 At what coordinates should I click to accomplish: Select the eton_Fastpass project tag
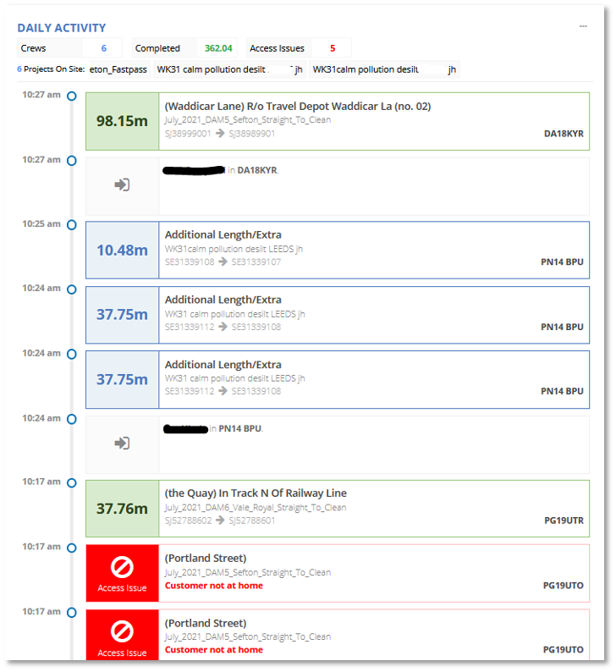117,69
